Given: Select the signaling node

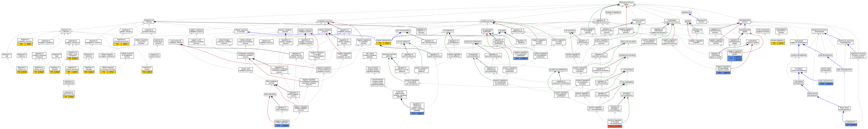Looking at the screenshot, I should (x=502, y=31).
